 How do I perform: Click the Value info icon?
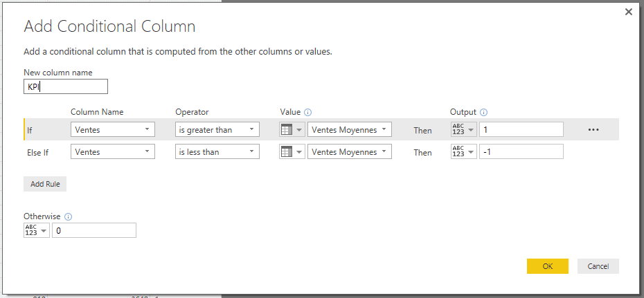[308, 112]
